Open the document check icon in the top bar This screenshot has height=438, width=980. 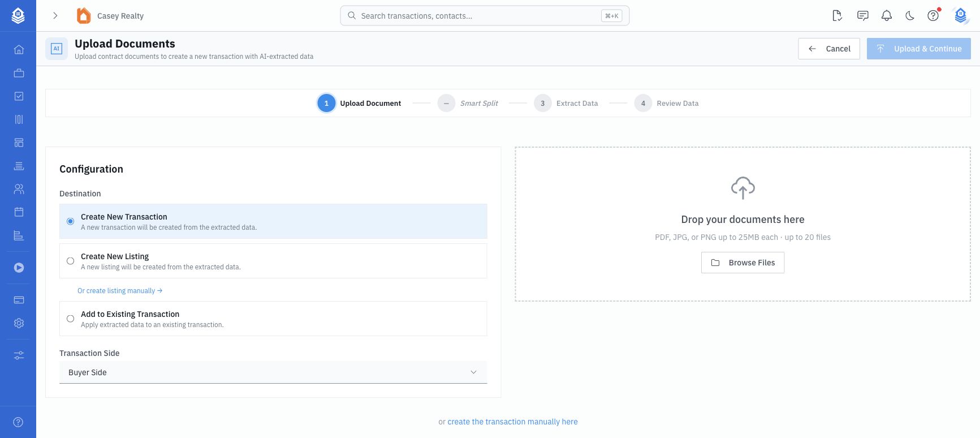click(837, 16)
